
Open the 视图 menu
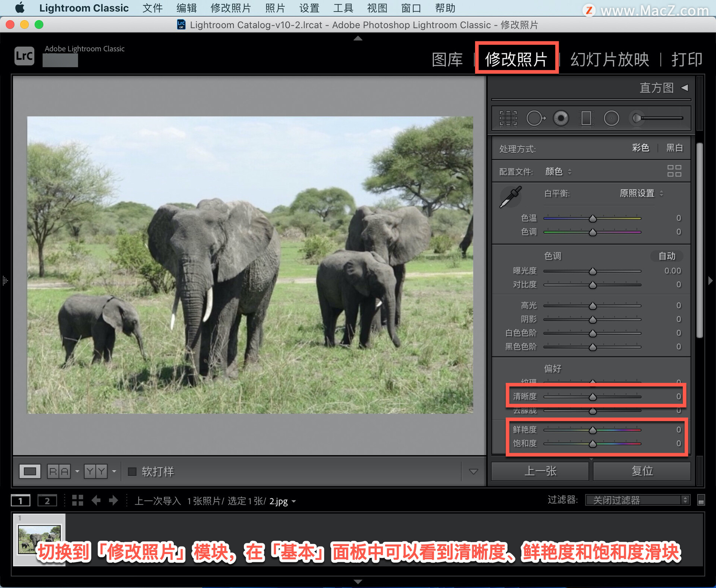pos(377,8)
